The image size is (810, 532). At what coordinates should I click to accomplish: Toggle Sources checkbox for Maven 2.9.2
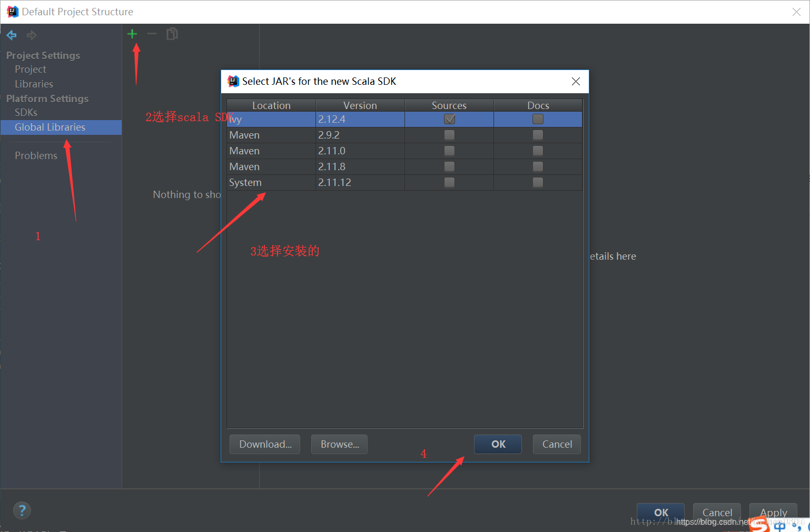(x=449, y=135)
